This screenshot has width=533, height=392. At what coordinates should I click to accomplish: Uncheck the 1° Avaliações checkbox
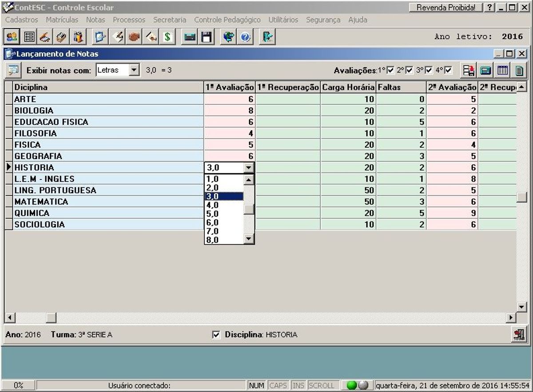(x=390, y=70)
